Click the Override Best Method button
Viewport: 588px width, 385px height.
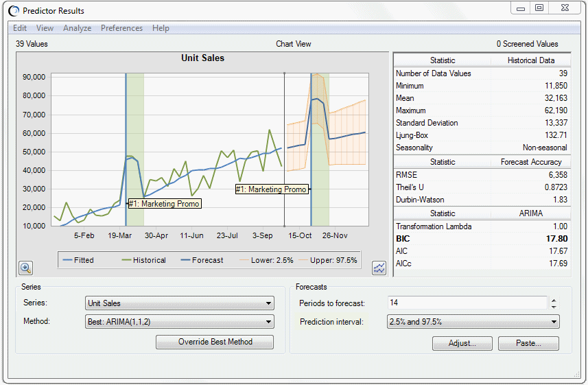[215, 342]
